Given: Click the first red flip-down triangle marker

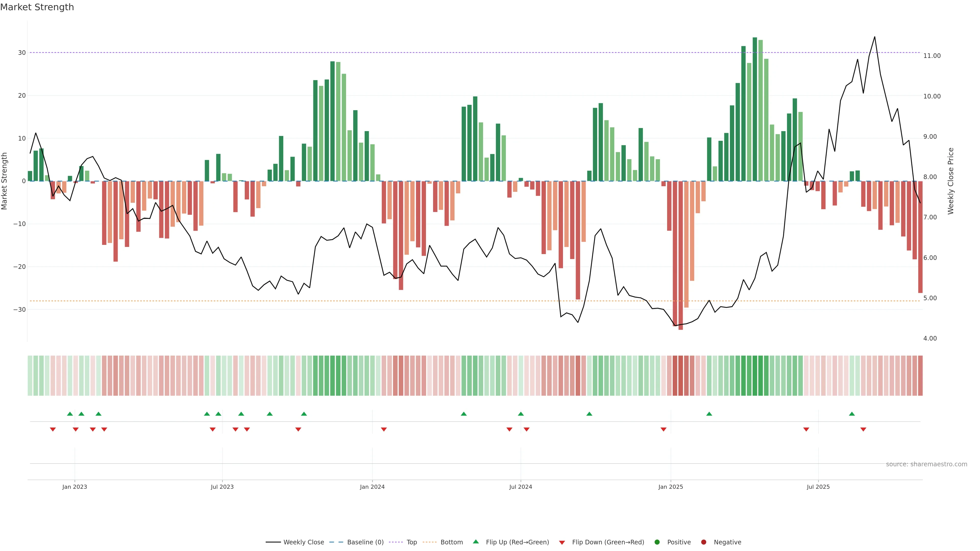Looking at the screenshot, I should pos(53,429).
